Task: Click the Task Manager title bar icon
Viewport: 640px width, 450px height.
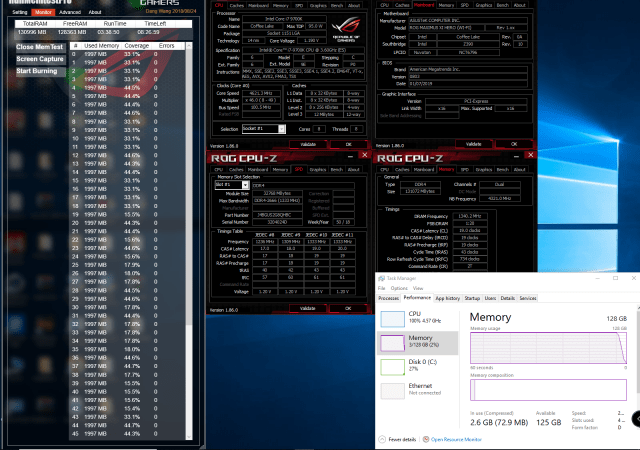Action: (381, 278)
